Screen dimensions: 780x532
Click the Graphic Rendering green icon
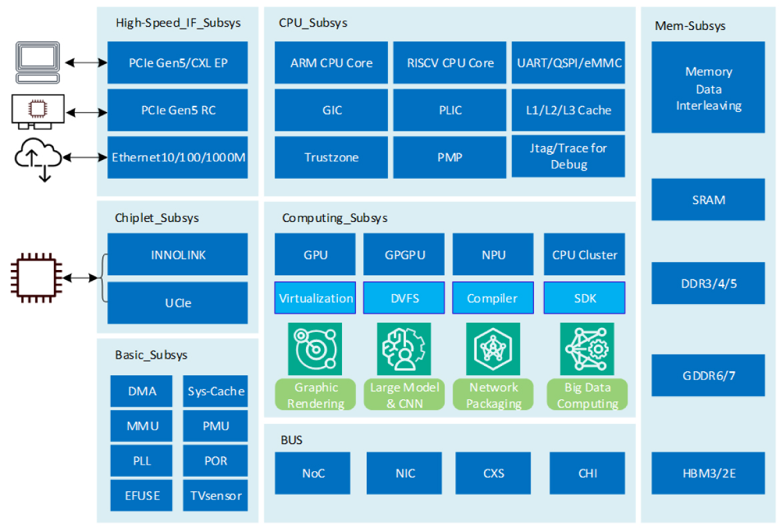[315, 349]
